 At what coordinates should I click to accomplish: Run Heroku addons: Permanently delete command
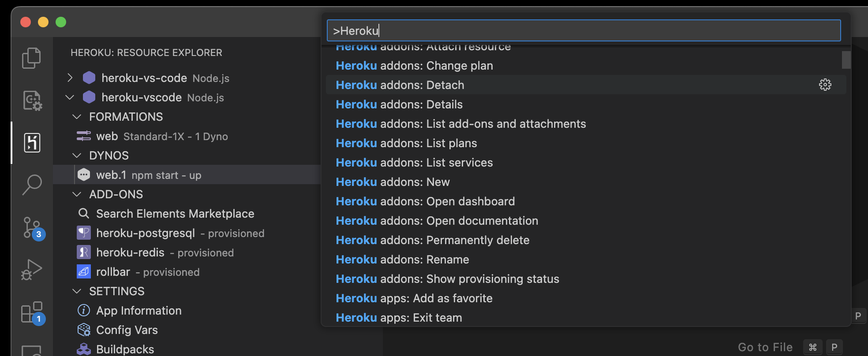(x=586, y=240)
